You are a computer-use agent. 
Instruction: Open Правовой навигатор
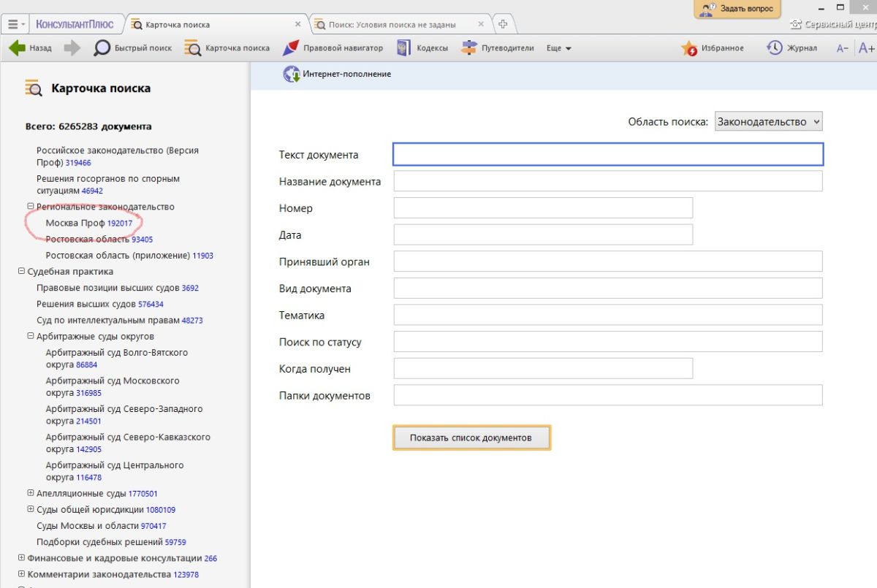tap(333, 48)
